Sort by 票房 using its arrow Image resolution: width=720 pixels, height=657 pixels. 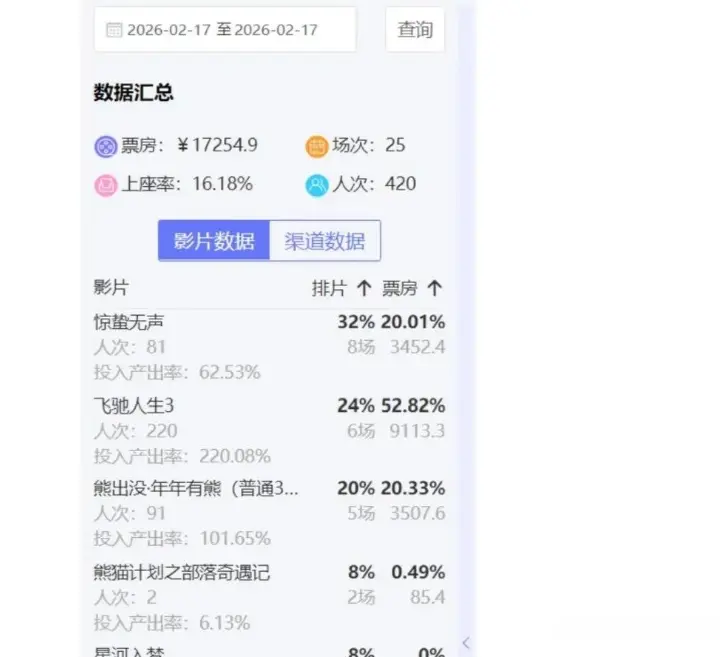434,289
